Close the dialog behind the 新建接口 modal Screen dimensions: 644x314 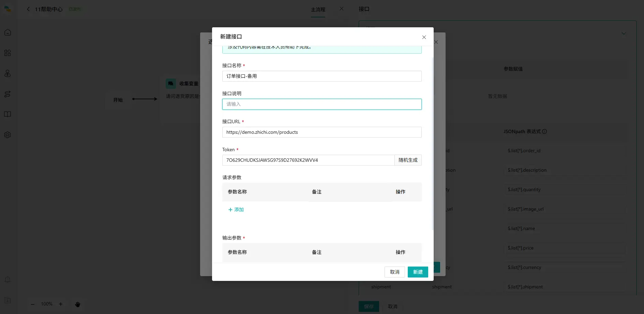click(436, 42)
